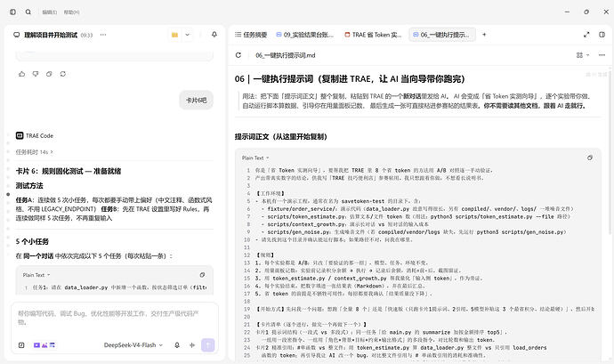
Task: Click code line containing scripts/context_growth.py
Action: (x=345, y=224)
